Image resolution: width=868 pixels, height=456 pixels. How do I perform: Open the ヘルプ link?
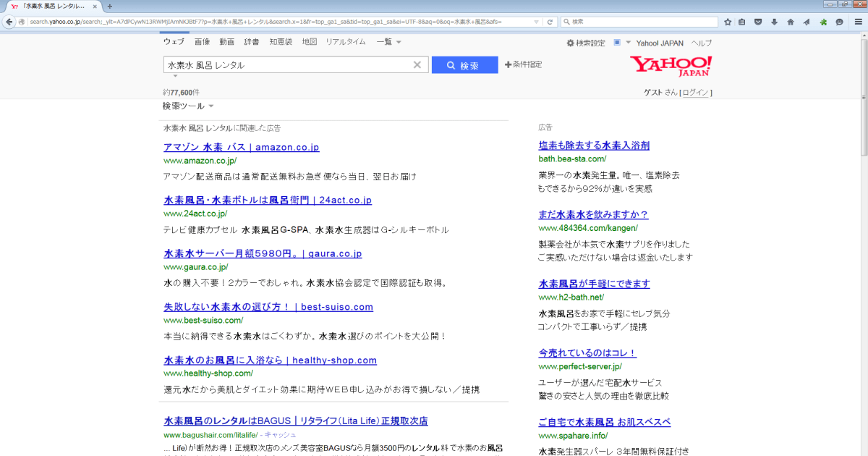[702, 43]
